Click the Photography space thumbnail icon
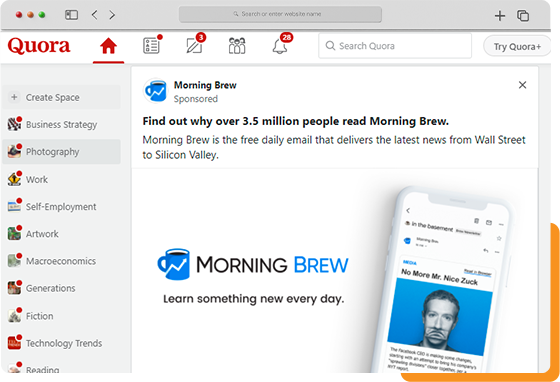 coord(14,151)
